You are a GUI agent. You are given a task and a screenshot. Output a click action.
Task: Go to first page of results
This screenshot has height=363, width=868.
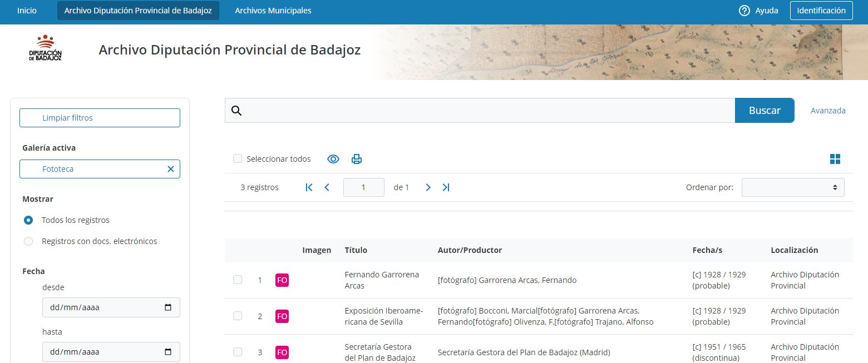point(309,187)
